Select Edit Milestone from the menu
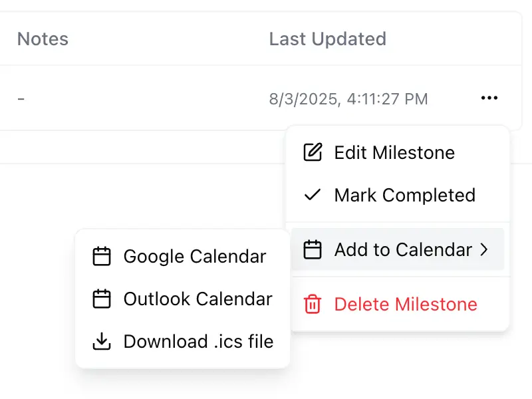 coord(394,152)
